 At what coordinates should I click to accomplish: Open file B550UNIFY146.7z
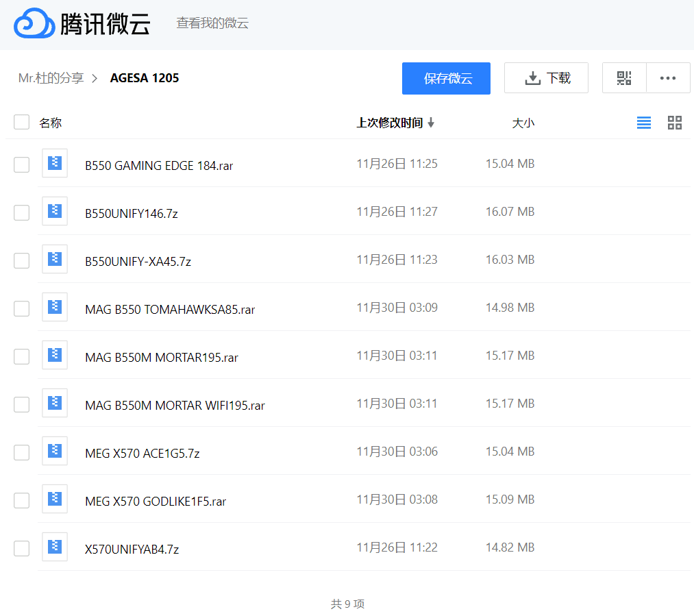(x=132, y=214)
